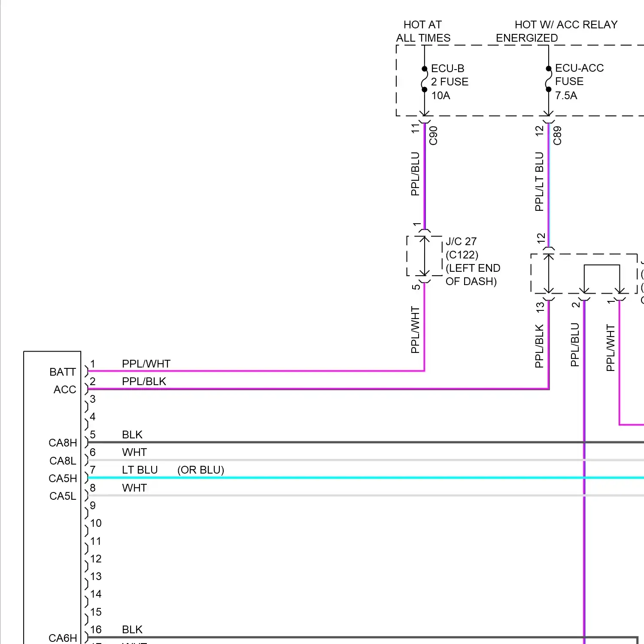Select the BLK wire label at pin 5
This screenshot has height=644, width=644.
click(x=132, y=434)
